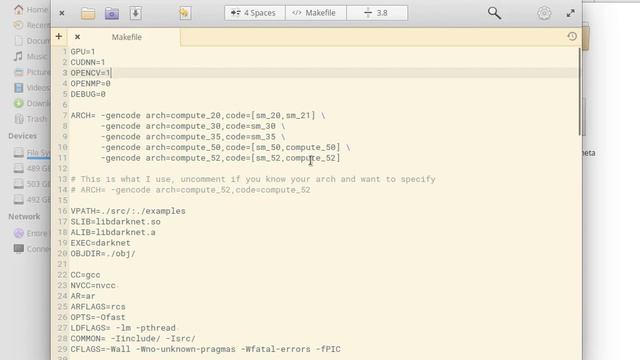Open the search magnifier
Screen dimensions: 640x360
click(x=494, y=13)
